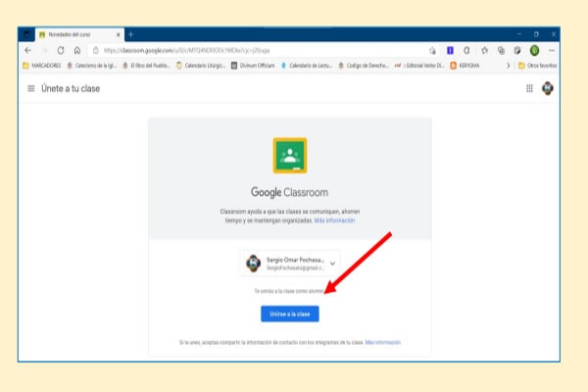Click the Unirse a la clase button
The image size is (588, 392).
click(290, 314)
